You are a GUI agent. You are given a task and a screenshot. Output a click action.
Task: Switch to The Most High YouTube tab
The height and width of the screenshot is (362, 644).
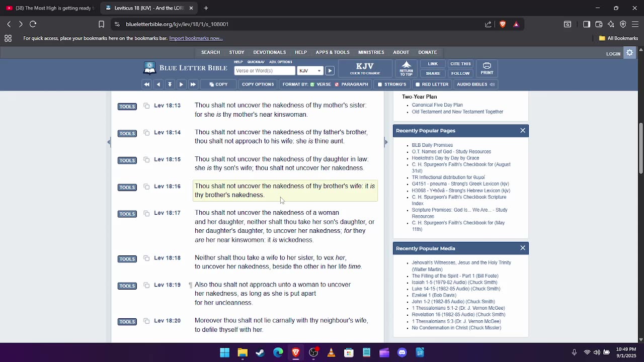(x=50, y=8)
